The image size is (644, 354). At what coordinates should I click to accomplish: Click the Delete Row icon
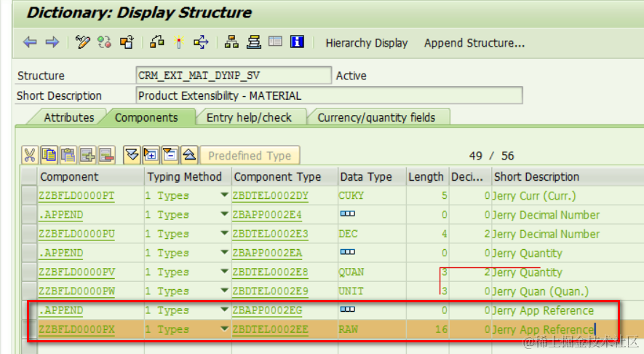[106, 155]
